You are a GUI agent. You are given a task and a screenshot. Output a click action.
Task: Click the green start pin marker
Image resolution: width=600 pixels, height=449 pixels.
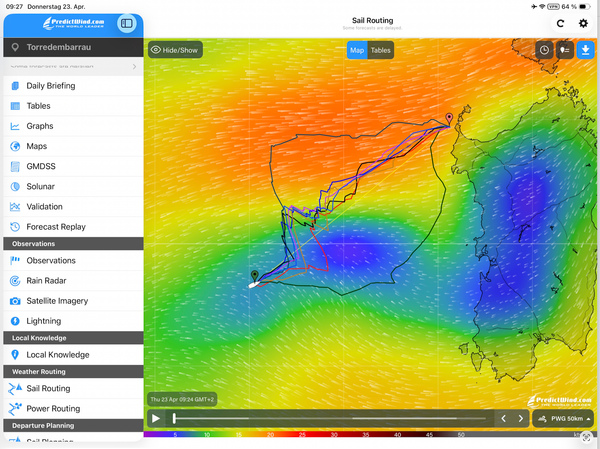[255, 276]
